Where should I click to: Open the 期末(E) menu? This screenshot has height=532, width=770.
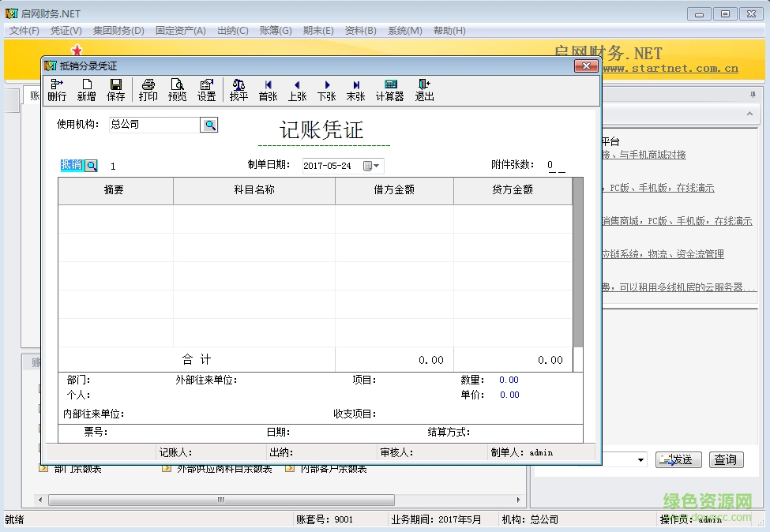[x=318, y=31]
